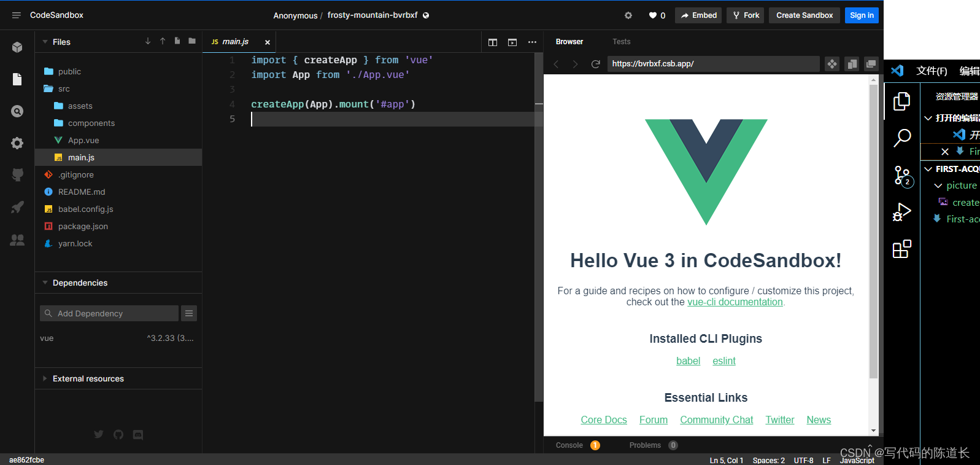Click the Sign In button
The height and width of the screenshot is (465, 980).
click(x=862, y=15)
